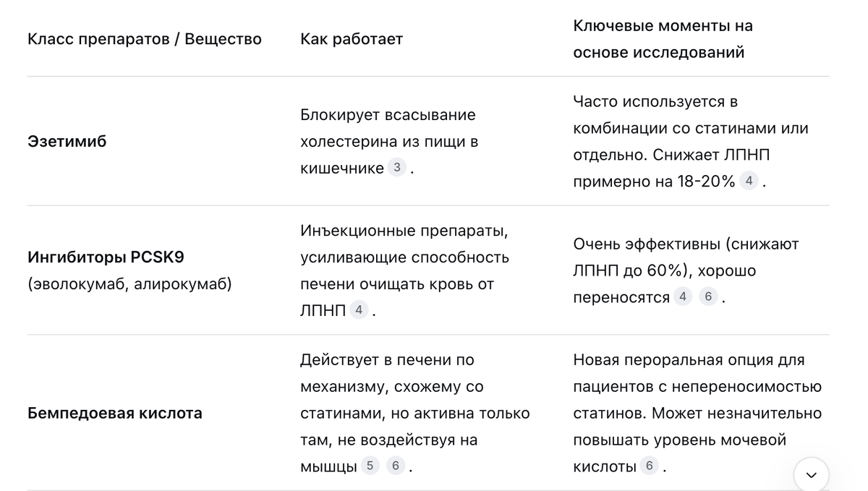This screenshot has width=868, height=491.
Task: Click citation 4 after "переносятся"
Action: pos(683,296)
